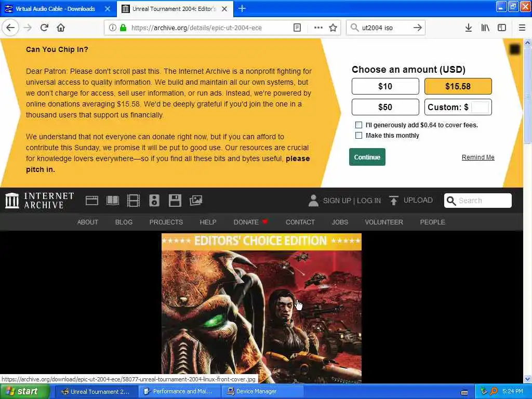Open the ABOUT menu item
The height and width of the screenshot is (399, 532).
[87, 222]
